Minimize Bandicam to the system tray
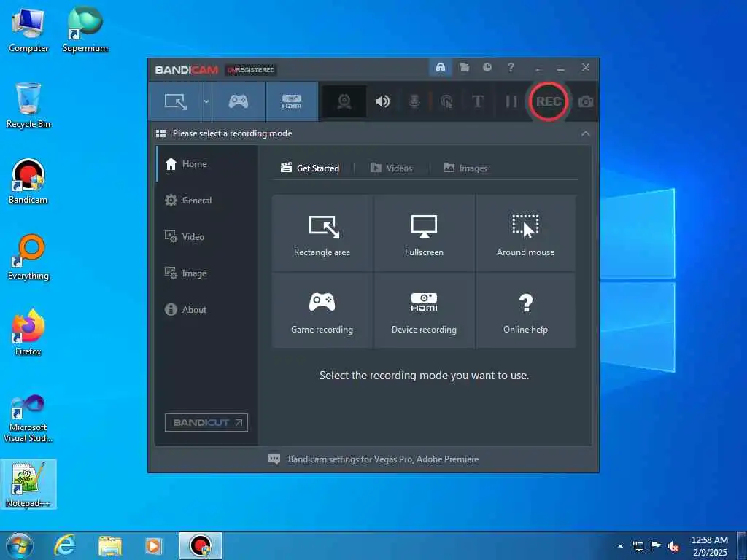Viewport: 747px width, 560px height. tap(538, 69)
